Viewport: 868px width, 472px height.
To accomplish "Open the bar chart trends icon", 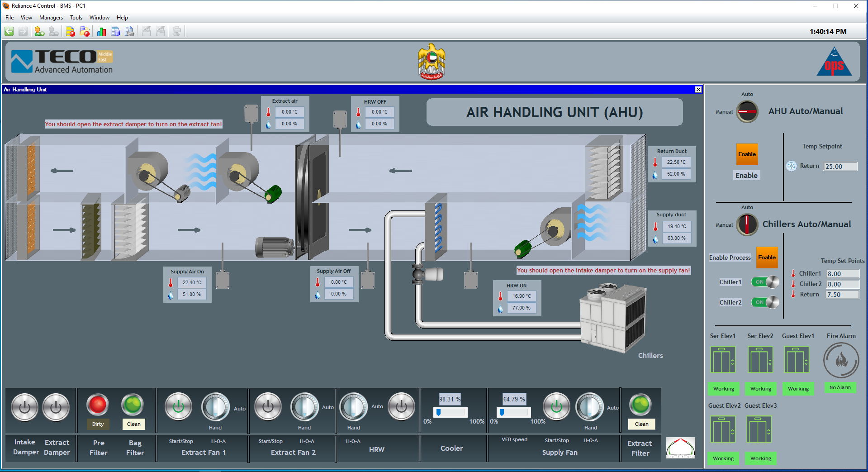I will coord(101,31).
